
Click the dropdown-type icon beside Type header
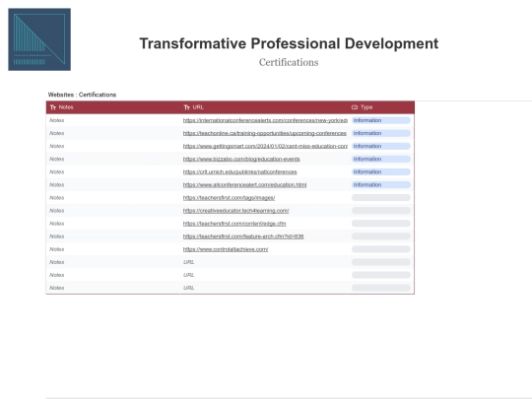click(355, 107)
